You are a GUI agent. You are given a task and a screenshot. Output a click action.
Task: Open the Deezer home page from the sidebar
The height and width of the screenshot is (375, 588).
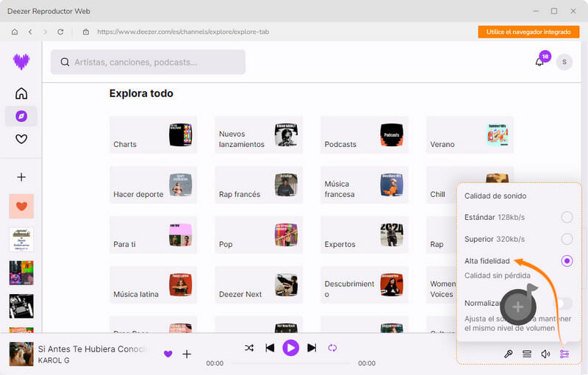[21, 93]
